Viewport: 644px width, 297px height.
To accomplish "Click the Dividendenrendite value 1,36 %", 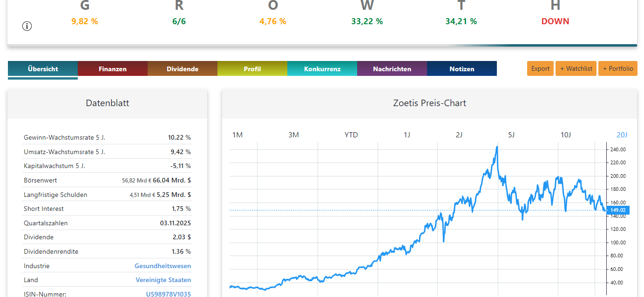I will (x=181, y=251).
